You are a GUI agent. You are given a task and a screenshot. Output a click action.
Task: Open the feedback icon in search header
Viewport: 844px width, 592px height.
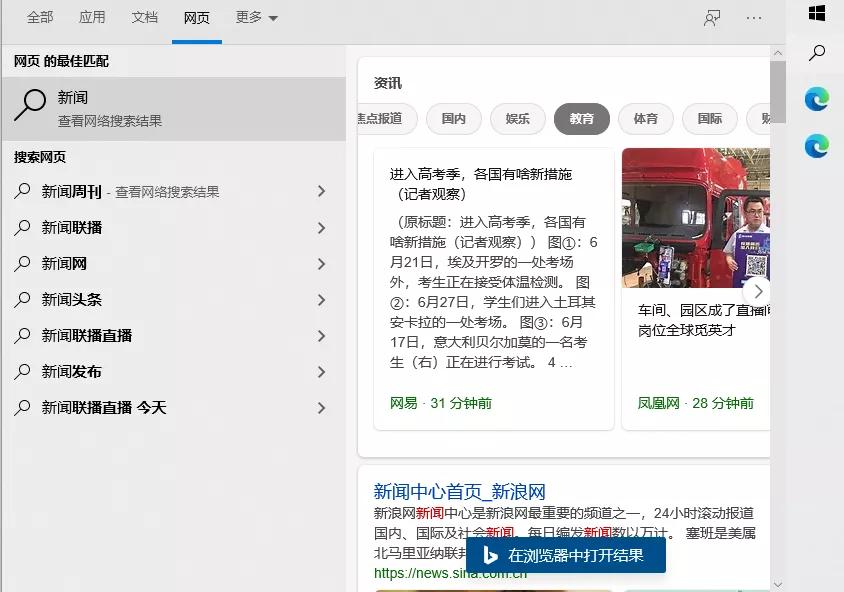pyautogui.click(x=712, y=18)
